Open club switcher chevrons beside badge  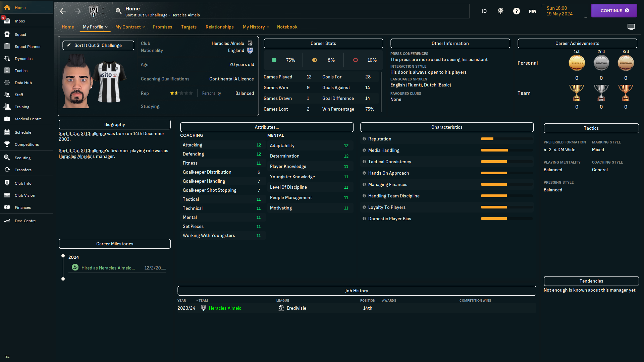104,11
